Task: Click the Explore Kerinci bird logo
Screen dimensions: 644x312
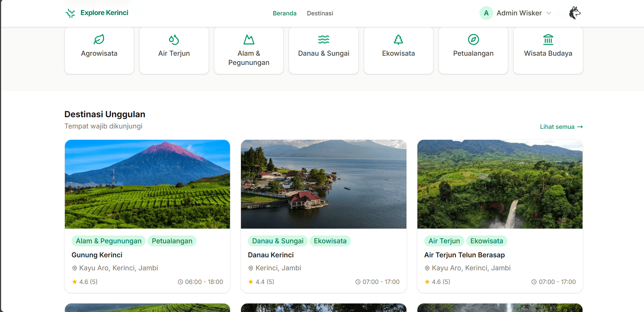Action: (70, 13)
